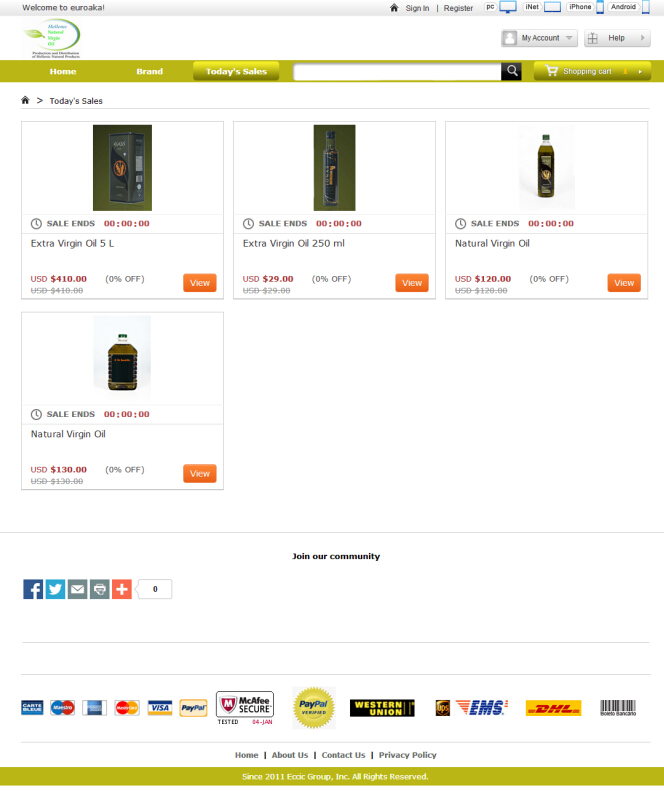Click the PC monitor device icon

coord(508,7)
